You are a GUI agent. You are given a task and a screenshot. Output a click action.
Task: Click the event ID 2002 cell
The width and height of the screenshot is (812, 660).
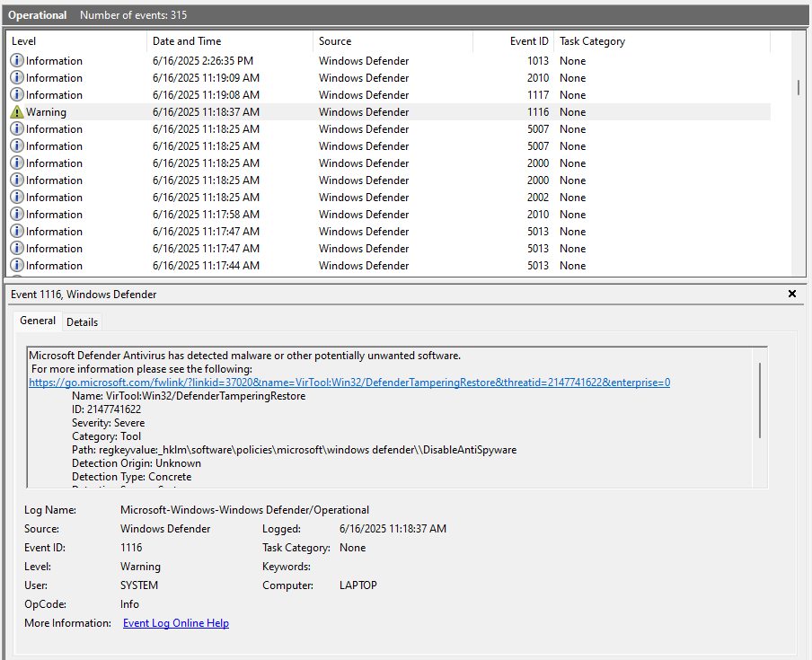click(x=537, y=198)
